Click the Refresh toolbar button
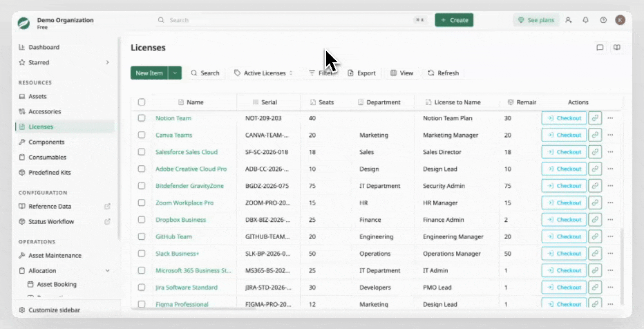Viewport: 644px width, 329px height. click(x=443, y=73)
